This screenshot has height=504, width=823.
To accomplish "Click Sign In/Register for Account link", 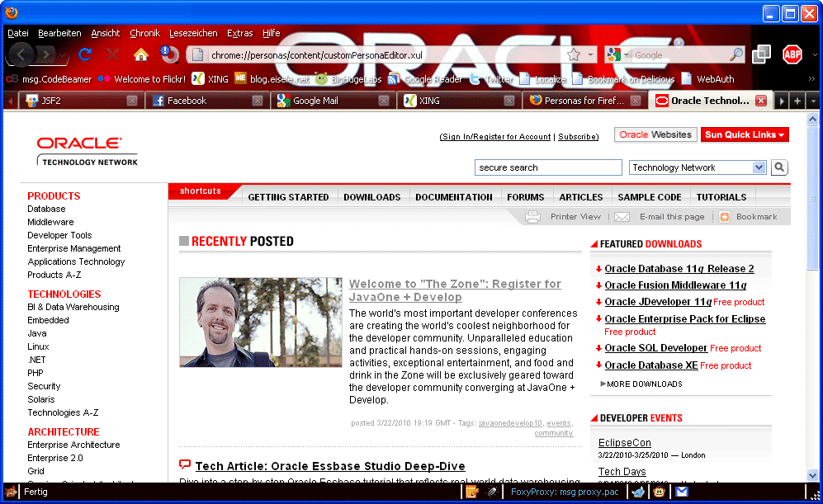I will [x=495, y=137].
